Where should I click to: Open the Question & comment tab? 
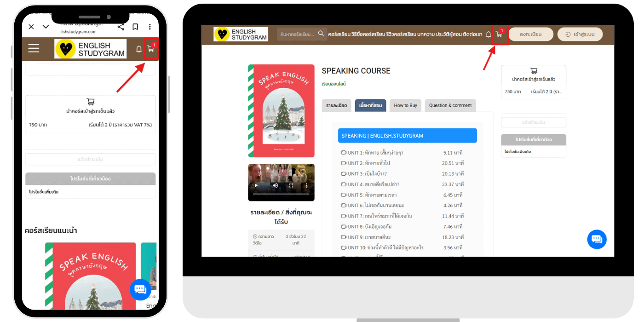450,105
